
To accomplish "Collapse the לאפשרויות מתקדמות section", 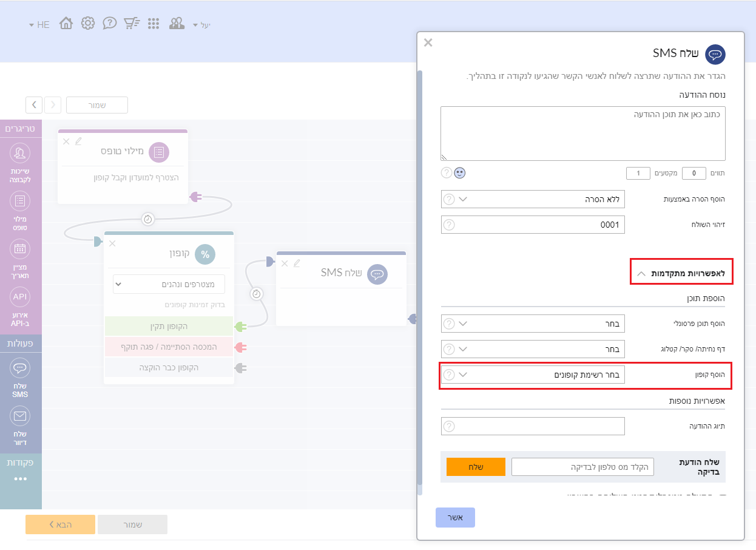I will 682,273.
